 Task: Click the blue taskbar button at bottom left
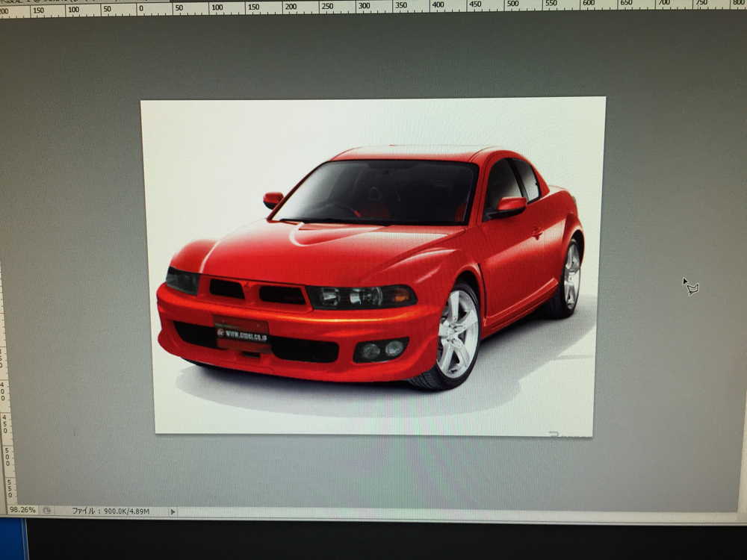(x=13, y=539)
